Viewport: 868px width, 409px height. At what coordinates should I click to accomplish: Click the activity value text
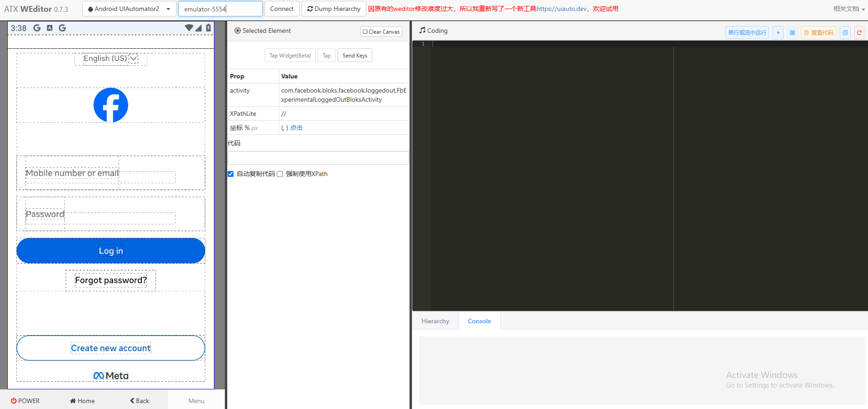point(344,95)
